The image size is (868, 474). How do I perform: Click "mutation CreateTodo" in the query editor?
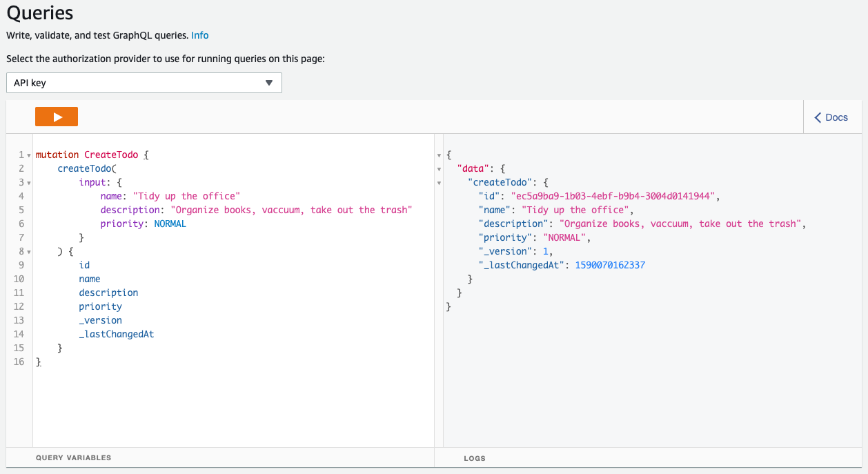click(x=87, y=155)
